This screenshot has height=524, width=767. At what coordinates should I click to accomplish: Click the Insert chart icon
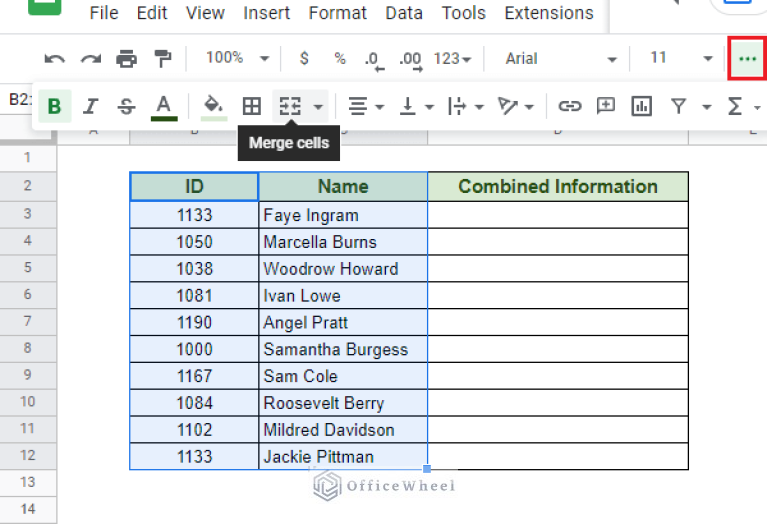(x=641, y=106)
